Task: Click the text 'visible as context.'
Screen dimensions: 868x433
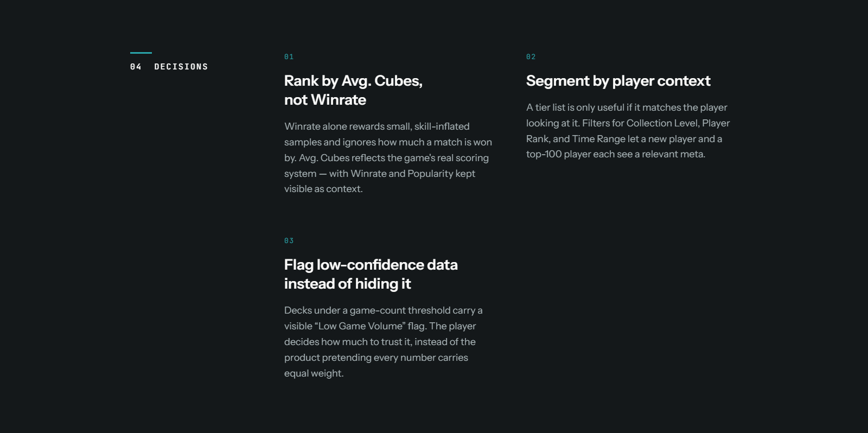Action: 323,189
